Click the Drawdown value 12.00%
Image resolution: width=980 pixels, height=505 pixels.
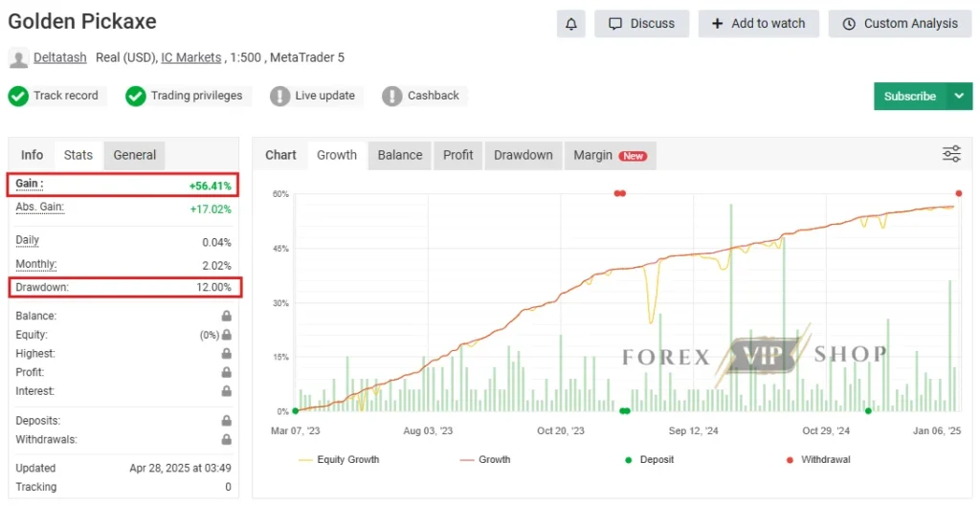213,288
